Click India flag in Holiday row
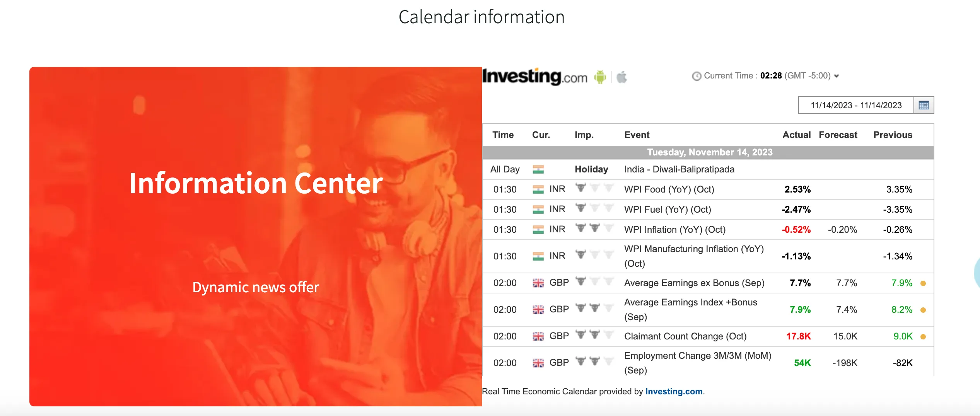Image resolution: width=980 pixels, height=416 pixels. (x=538, y=169)
